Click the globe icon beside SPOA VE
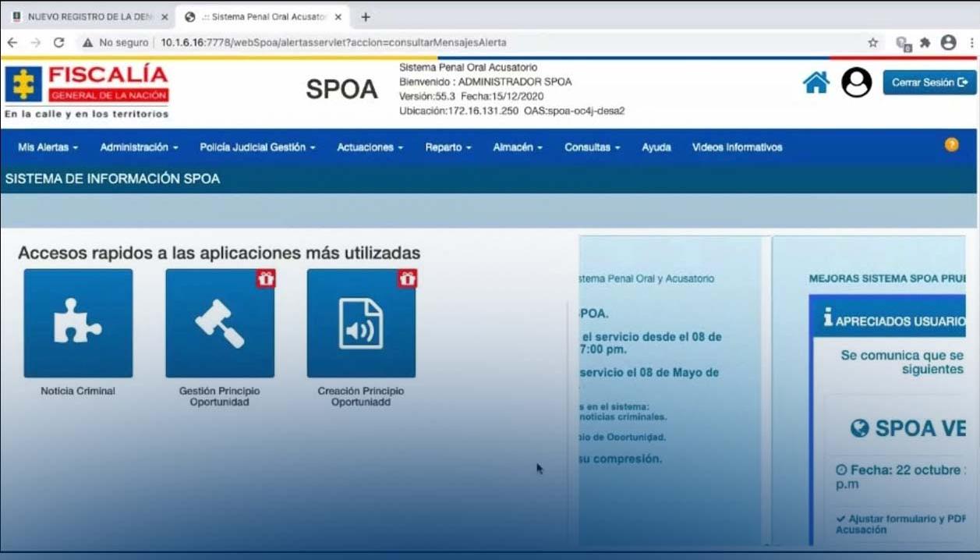 coord(859,428)
